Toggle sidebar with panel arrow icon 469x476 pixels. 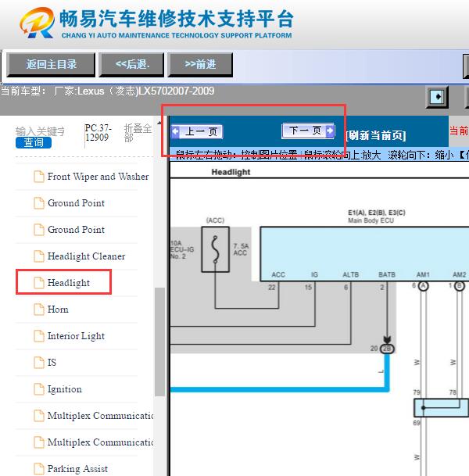(437, 97)
